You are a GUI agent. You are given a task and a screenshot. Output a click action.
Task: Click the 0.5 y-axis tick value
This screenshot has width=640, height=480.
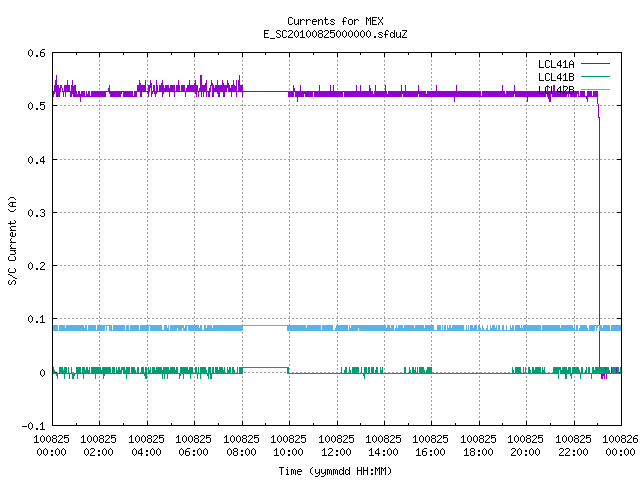tap(36, 106)
